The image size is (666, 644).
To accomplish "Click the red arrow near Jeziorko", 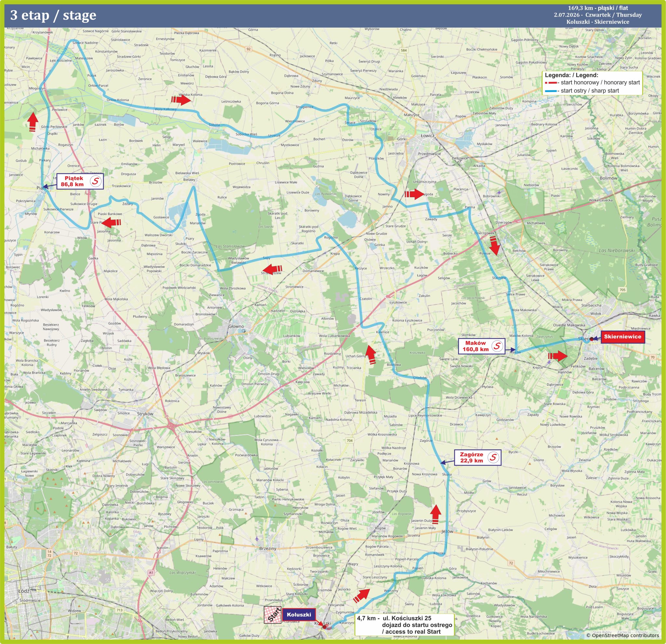I will [362, 596].
